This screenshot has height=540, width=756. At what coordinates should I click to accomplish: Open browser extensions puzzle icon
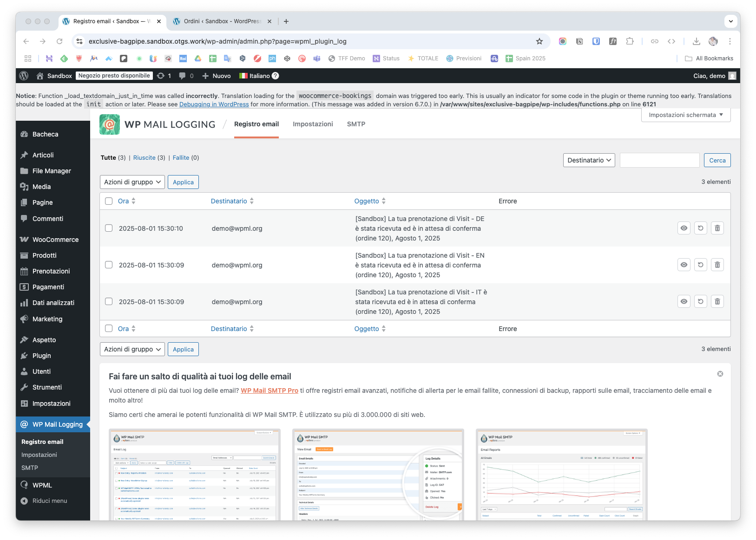click(630, 41)
